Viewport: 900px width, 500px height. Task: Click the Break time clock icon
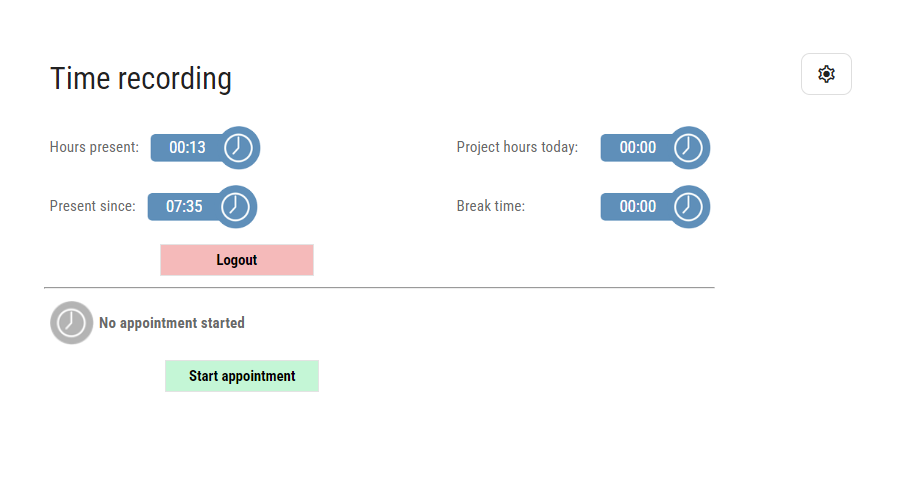point(688,207)
